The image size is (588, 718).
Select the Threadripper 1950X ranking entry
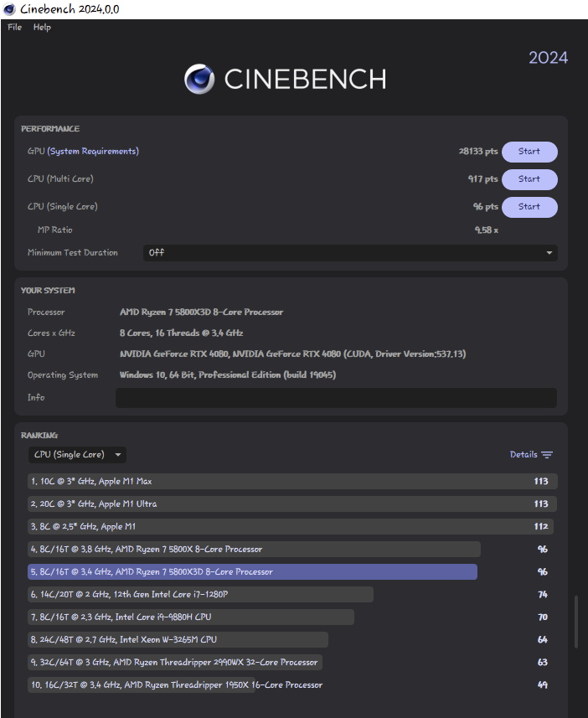(x=176, y=685)
